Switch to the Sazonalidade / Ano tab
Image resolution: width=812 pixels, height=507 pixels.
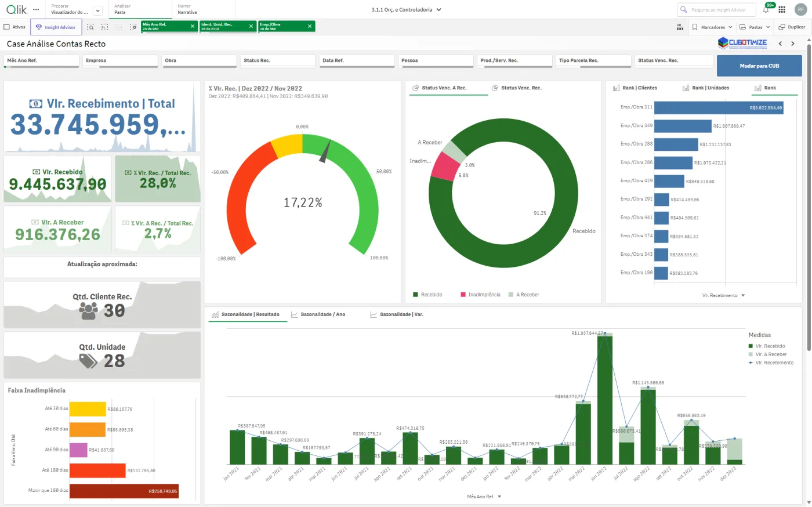tap(318, 314)
